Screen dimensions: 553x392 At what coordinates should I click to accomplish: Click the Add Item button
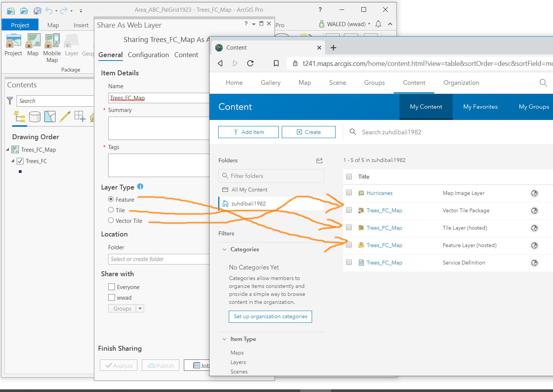[249, 132]
